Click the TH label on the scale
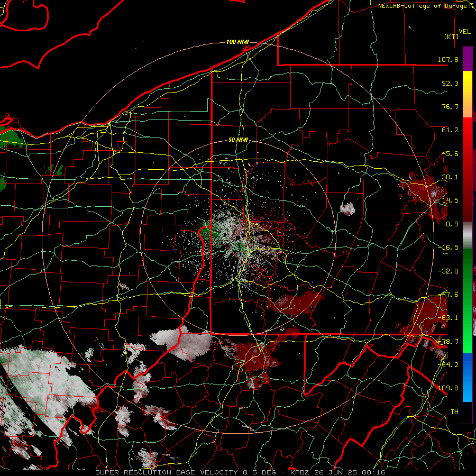 click(x=454, y=411)
